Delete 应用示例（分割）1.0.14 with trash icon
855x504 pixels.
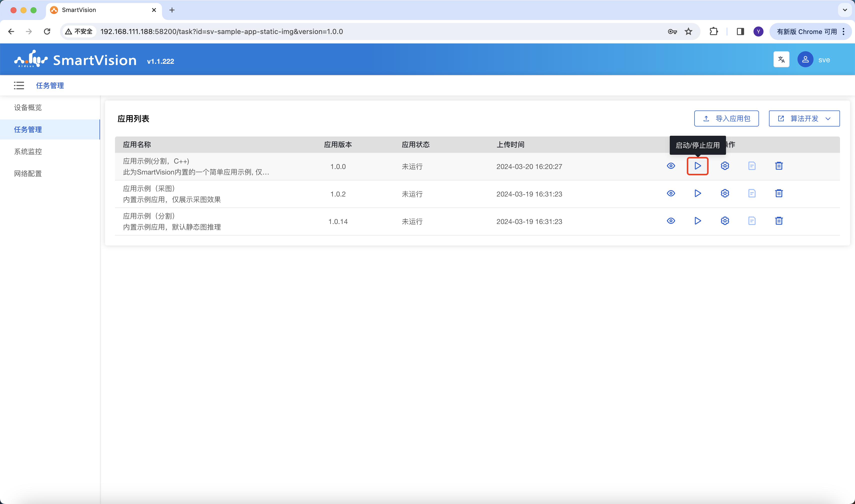(x=779, y=221)
